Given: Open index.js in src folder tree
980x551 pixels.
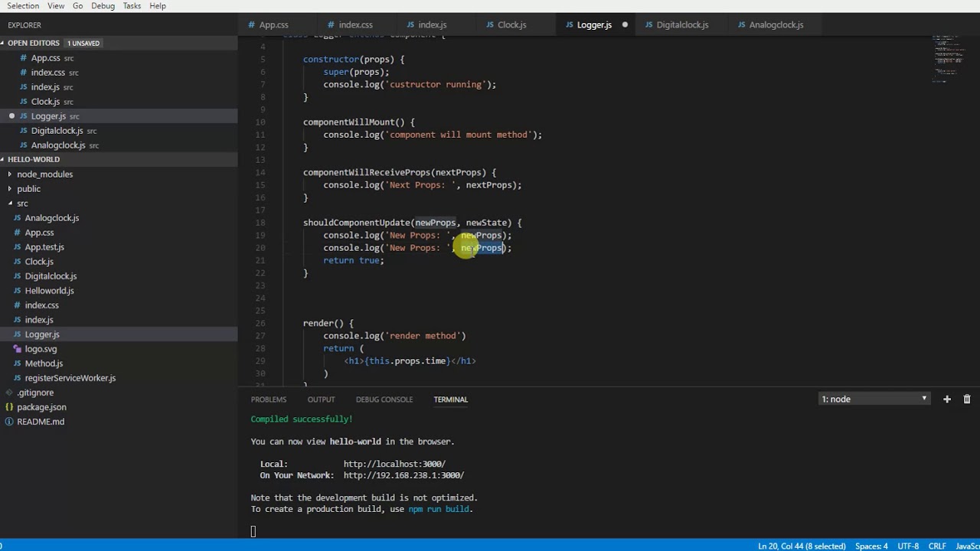Looking at the screenshot, I should click(x=39, y=319).
